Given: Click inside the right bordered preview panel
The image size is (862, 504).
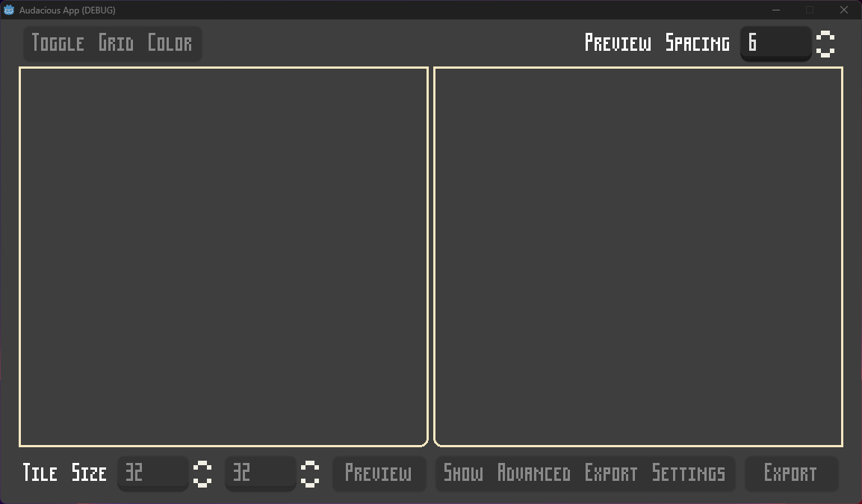Looking at the screenshot, I should tap(638, 257).
